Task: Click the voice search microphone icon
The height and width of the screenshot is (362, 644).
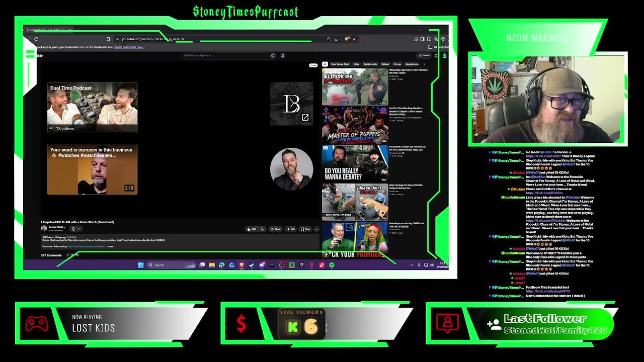Action: 283,56
